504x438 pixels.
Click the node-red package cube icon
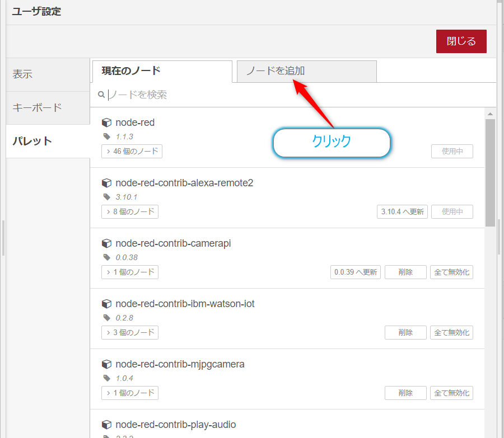(x=106, y=123)
